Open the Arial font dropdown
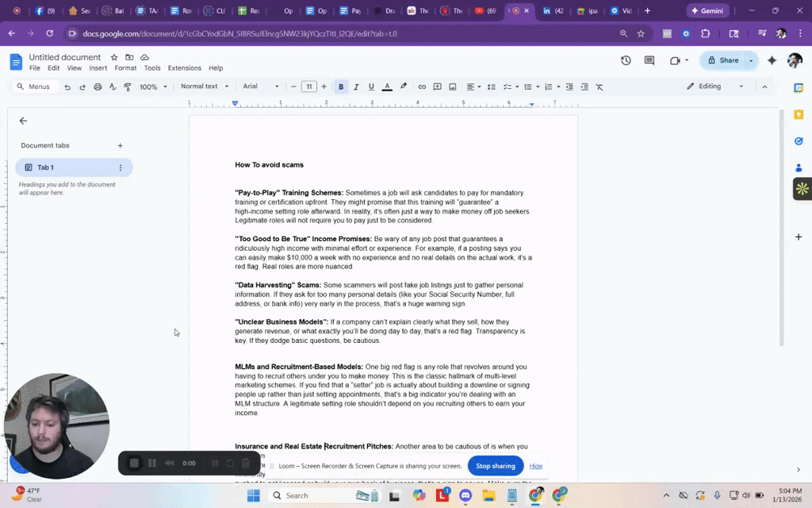 [260, 87]
